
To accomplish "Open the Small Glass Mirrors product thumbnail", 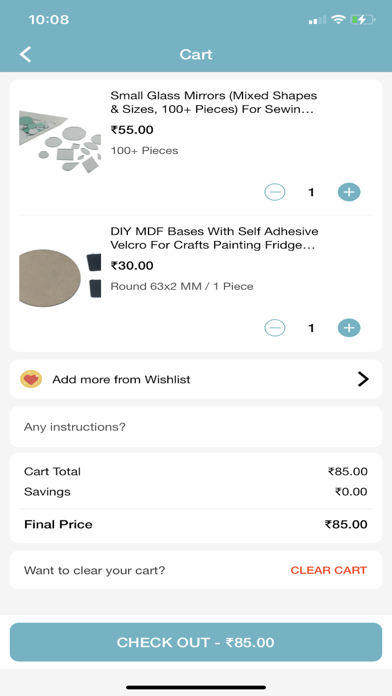I will pos(59,141).
